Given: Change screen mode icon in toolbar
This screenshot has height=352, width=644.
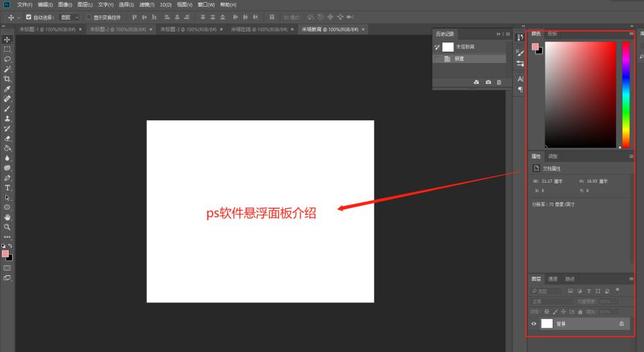Looking at the screenshot, I should (7, 277).
